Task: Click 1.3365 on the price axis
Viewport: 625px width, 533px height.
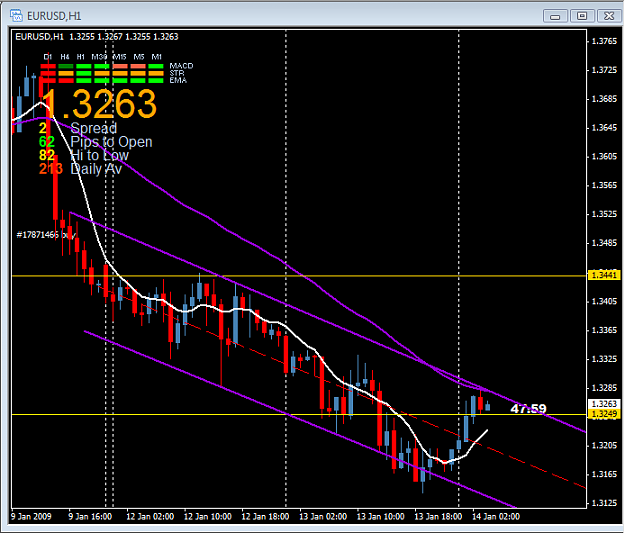Action: click(x=604, y=330)
